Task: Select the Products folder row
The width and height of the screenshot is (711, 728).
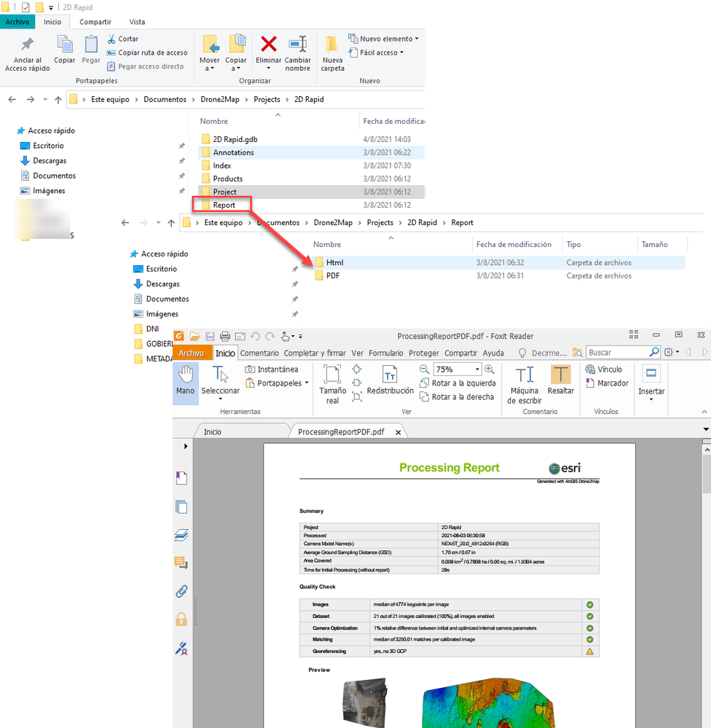Action: click(x=311, y=179)
